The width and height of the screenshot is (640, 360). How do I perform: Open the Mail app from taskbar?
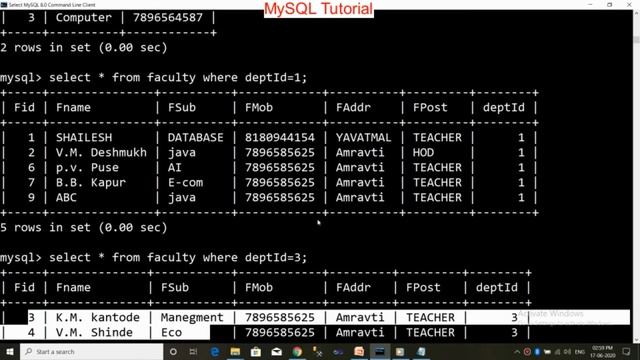tap(276, 351)
